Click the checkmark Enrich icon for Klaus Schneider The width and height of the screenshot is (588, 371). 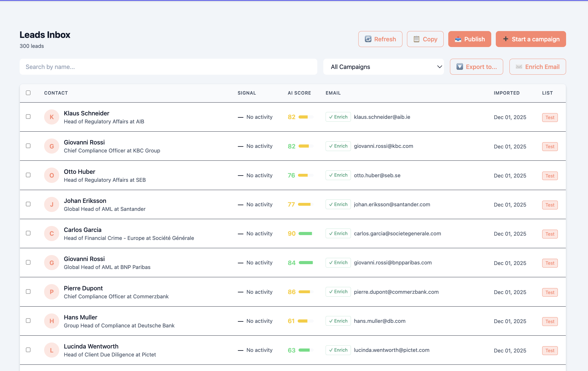[331, 117]
